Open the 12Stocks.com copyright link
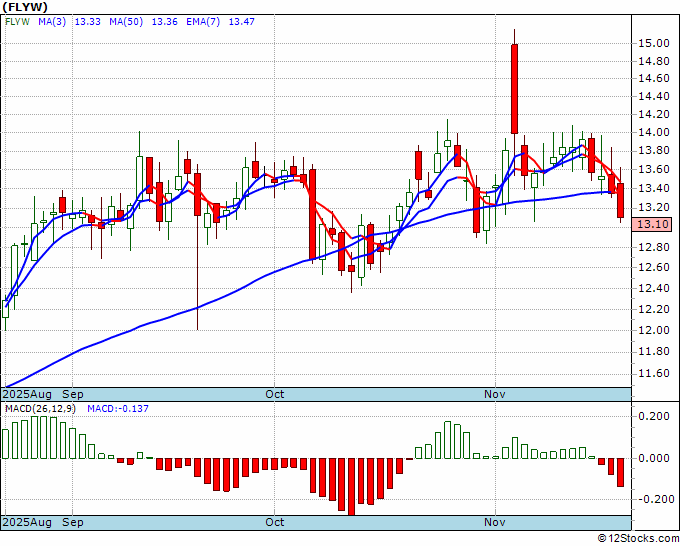Viewport: 680px width, 546px height. (638, 538)
